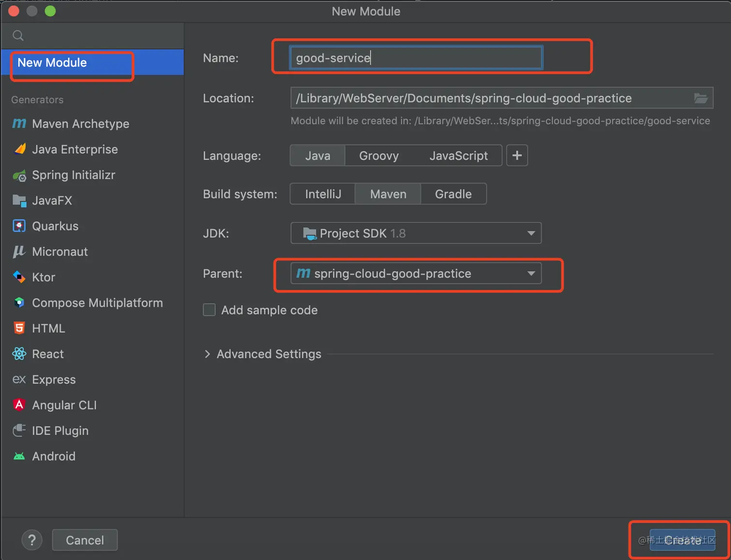Select the Maven Archetype generator icon

click(19, 124)
